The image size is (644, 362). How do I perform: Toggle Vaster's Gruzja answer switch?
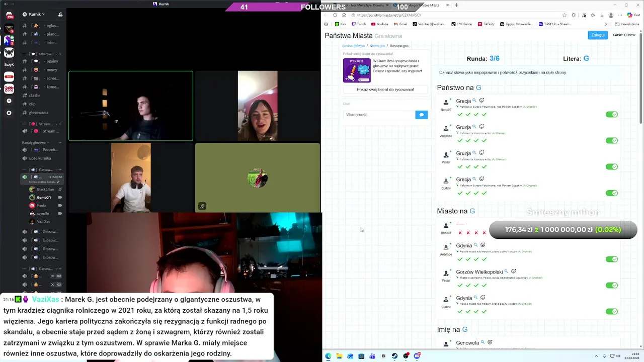pyautogui.click(x=612, y=167)
